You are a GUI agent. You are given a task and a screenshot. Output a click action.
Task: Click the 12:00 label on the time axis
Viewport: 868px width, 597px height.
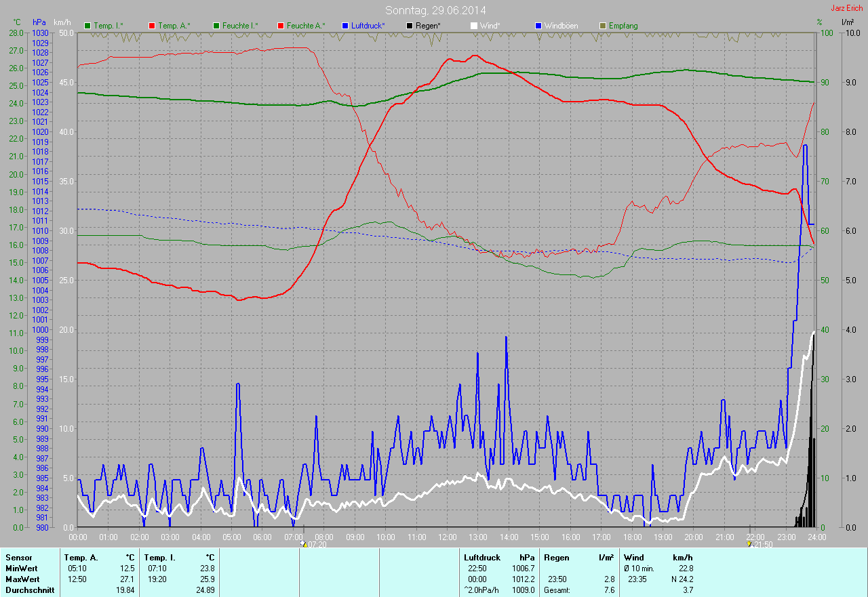pyautogui.click(x=447, y=537)
